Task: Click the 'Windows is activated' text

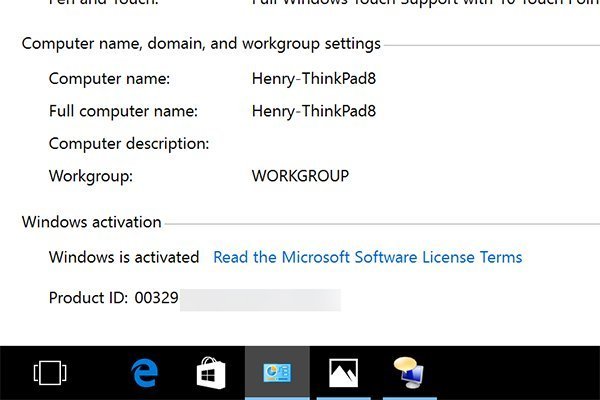Action: (x=124, y=257)
